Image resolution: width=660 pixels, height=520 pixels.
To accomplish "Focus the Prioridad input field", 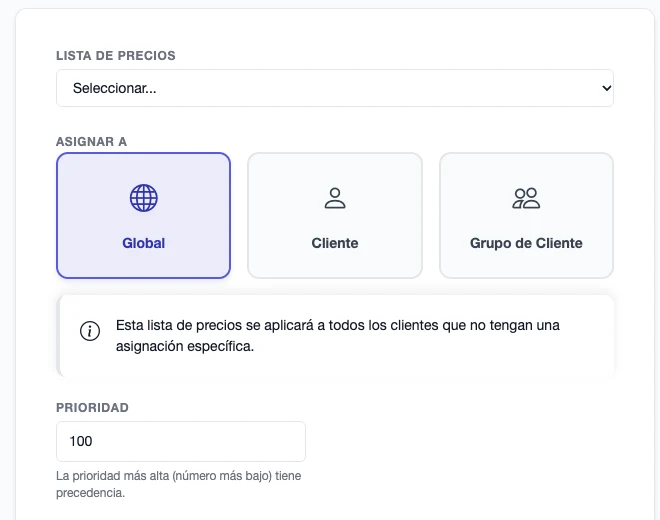I will [181, 441].
